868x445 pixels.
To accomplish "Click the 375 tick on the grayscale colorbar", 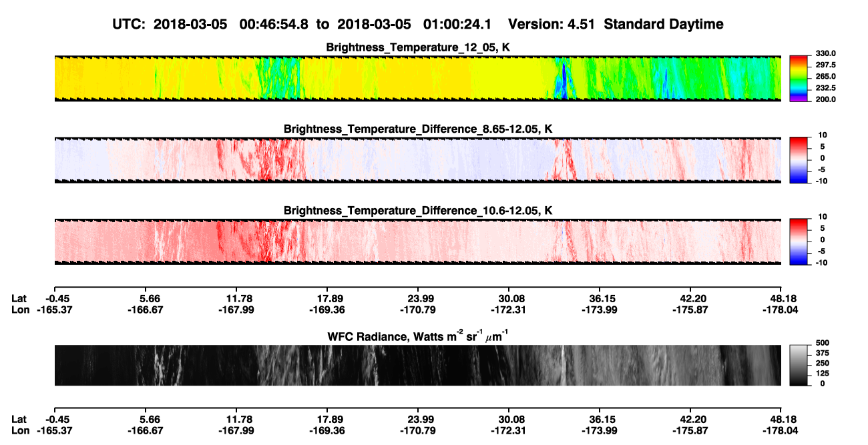I will tap(823, 353).
